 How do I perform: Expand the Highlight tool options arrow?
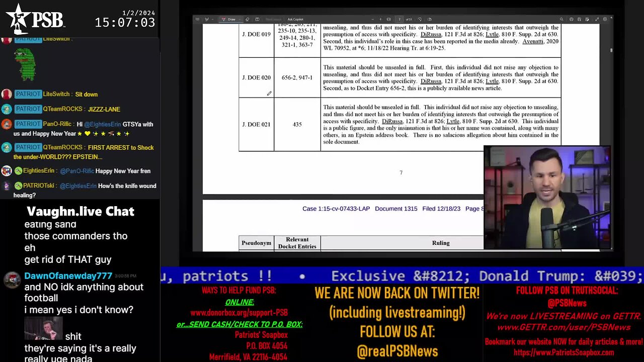point(213,19)
